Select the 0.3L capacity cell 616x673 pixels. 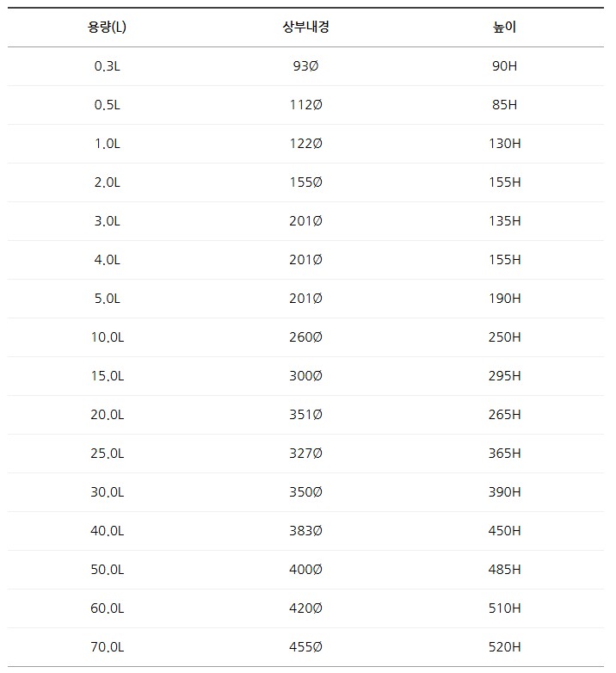(x=108, y=66)
